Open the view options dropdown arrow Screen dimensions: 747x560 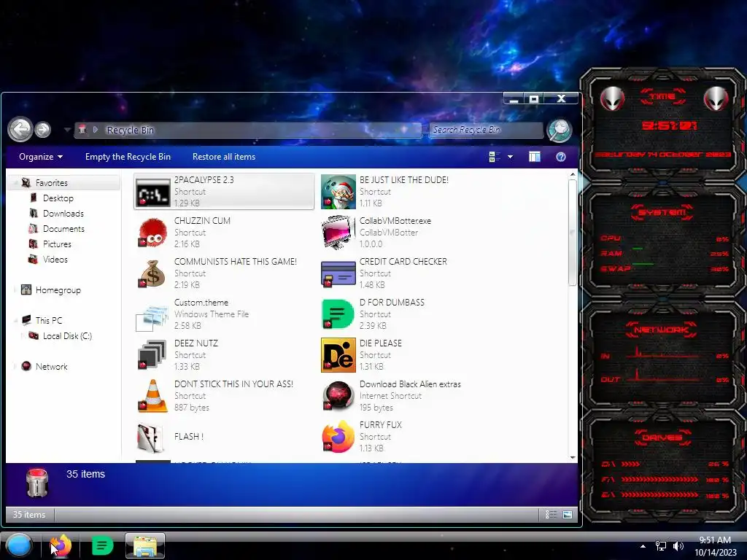(510, 157)
